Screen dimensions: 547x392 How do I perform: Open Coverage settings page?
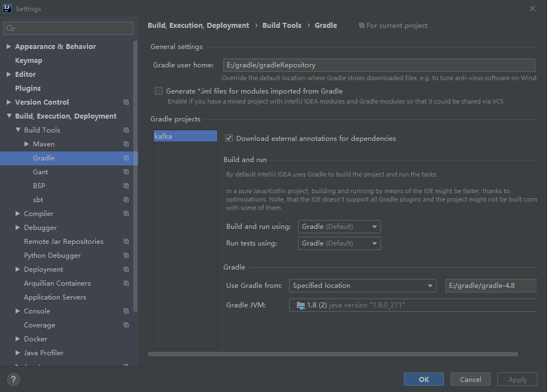(x=40, y=325)
